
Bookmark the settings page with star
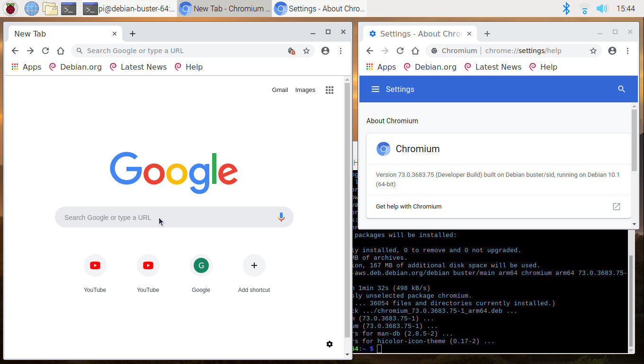pos(593,51)
